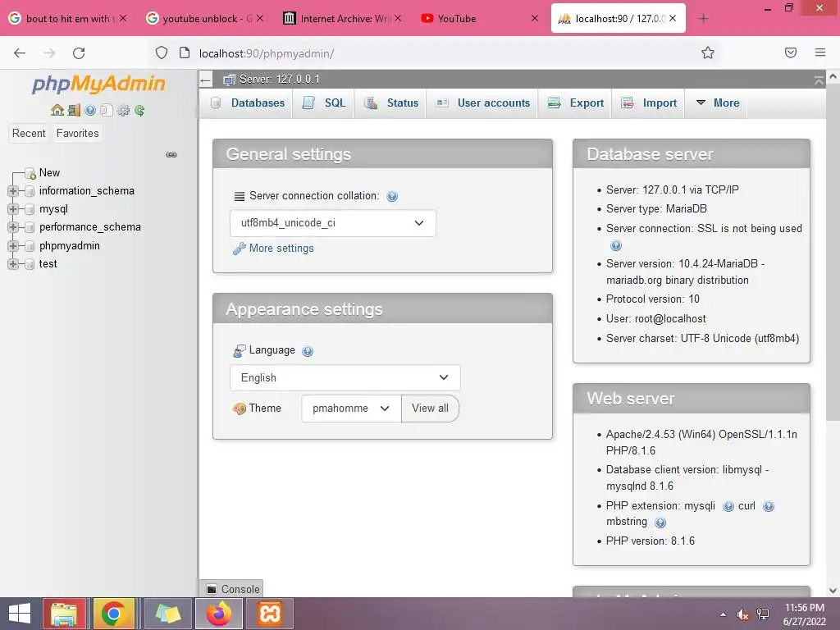Click help icon next to Language

308,351
